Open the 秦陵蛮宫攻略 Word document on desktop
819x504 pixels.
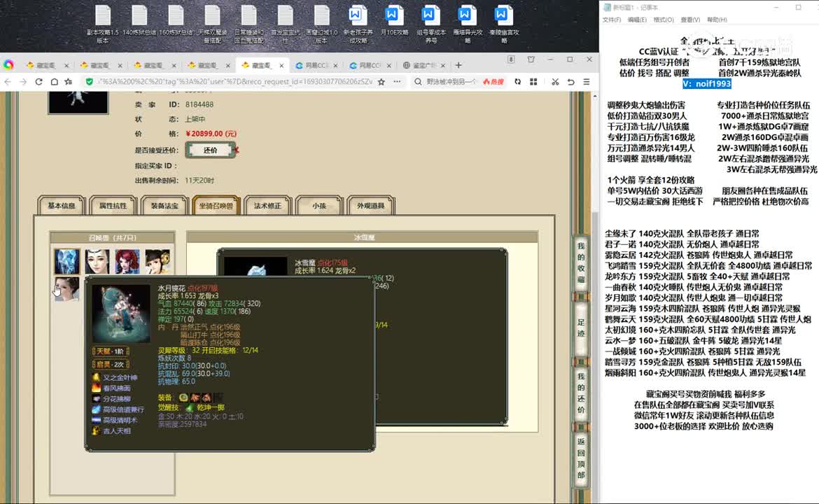pos(504,24)
